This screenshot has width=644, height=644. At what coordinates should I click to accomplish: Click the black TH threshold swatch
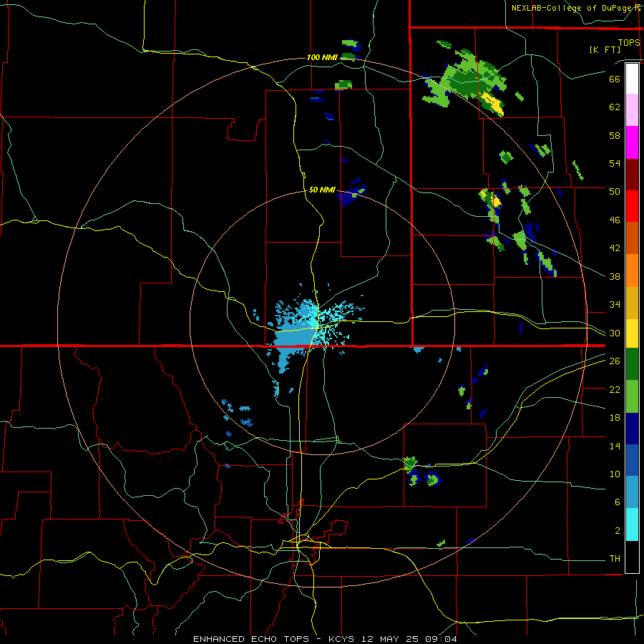pyautogui.click(x=632, y=557)
